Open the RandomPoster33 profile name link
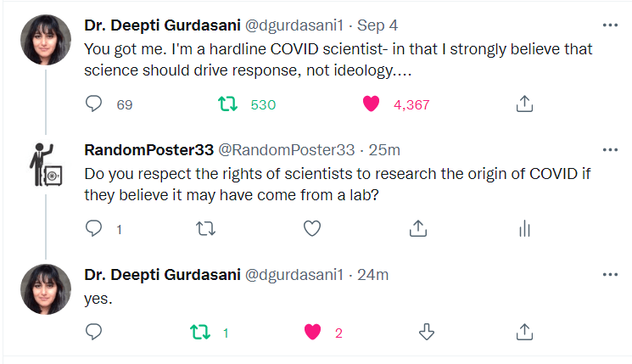 pos(149,150)
